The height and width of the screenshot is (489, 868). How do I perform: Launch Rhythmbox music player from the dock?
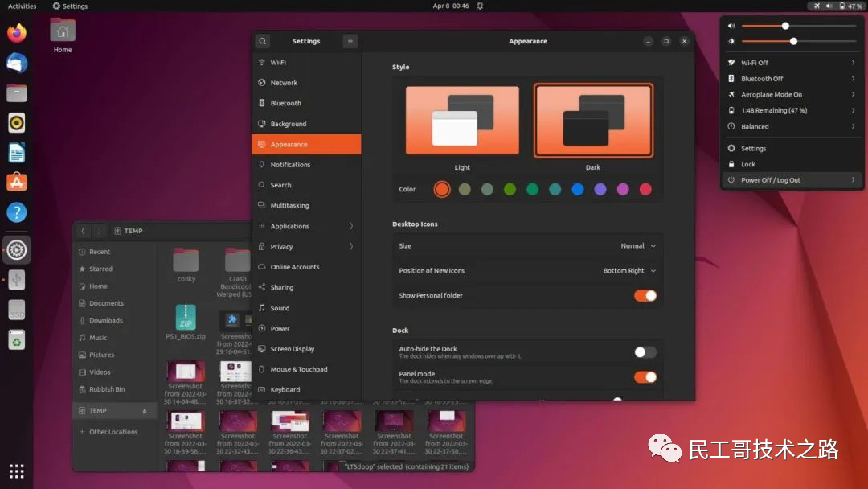coord(17,123)
